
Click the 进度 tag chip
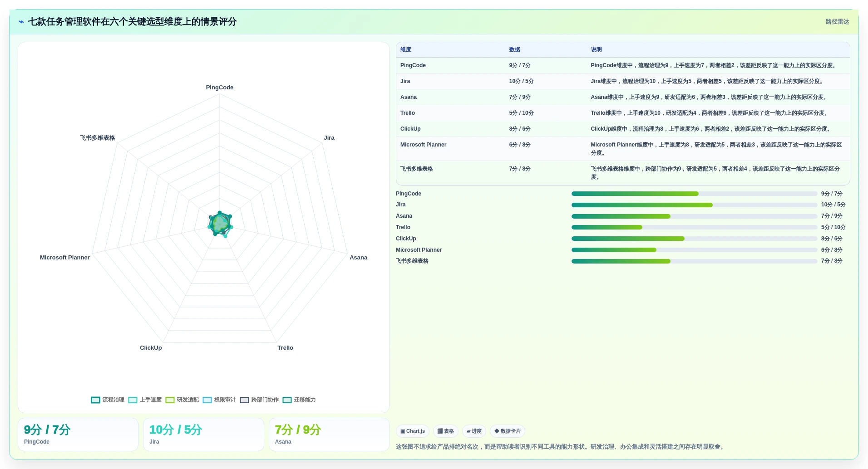(474, 431)
